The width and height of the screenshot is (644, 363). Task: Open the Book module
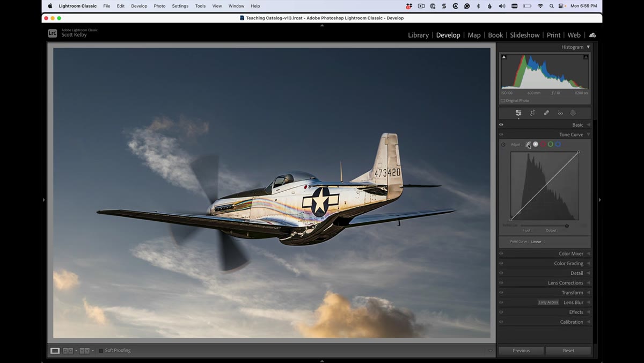coord(495,35)
